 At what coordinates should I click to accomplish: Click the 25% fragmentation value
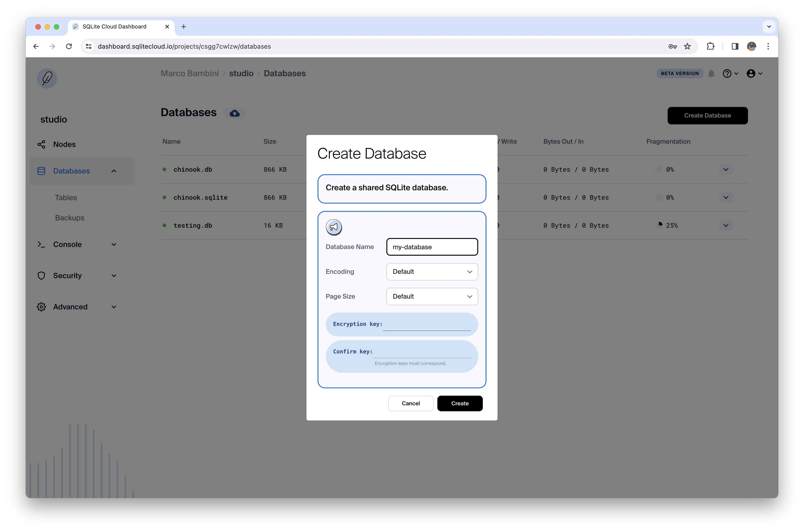pos(672,226)
